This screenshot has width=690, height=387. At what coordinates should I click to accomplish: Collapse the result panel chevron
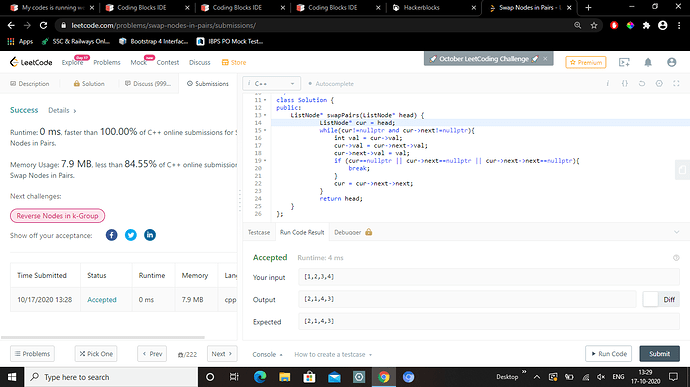coord(676,232)
